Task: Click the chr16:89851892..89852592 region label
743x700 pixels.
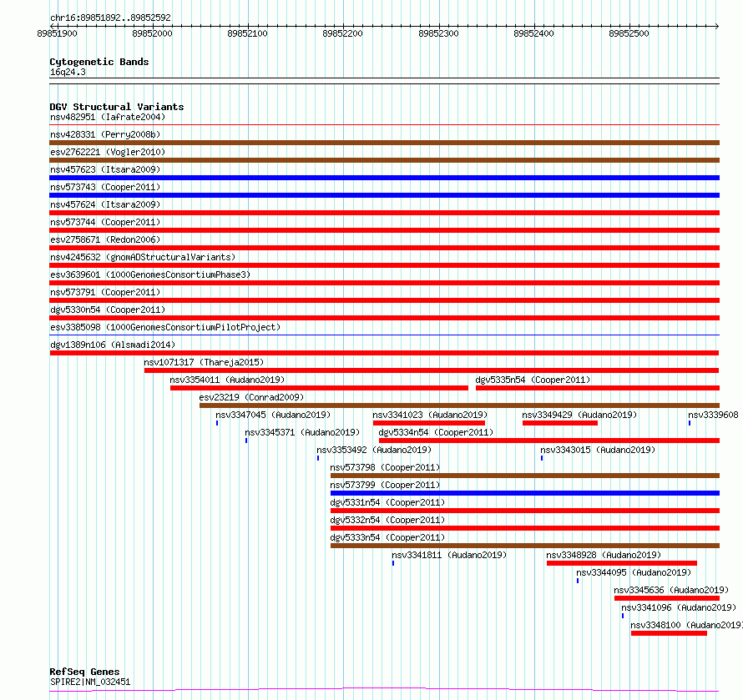Action: pos(110,18)
